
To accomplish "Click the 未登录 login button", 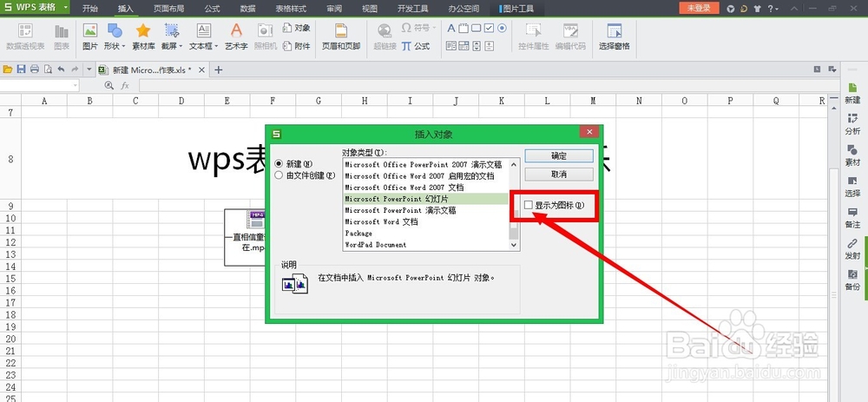I will (699, 9).
